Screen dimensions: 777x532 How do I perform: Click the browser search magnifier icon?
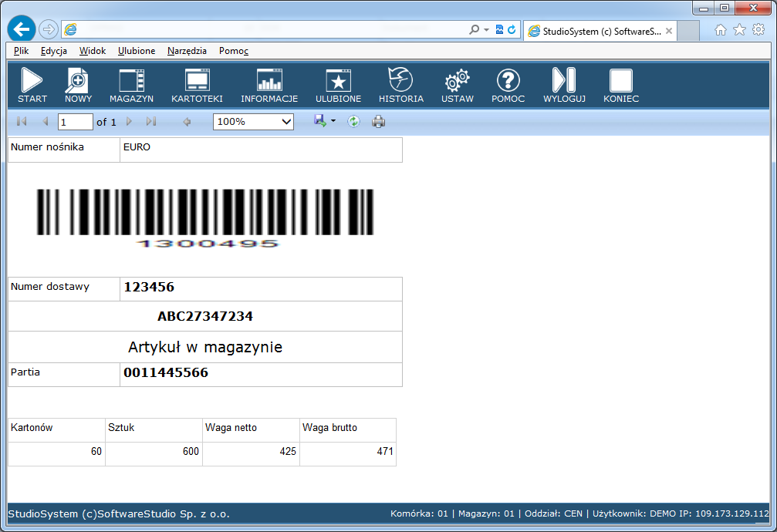(x=475, y=30)
